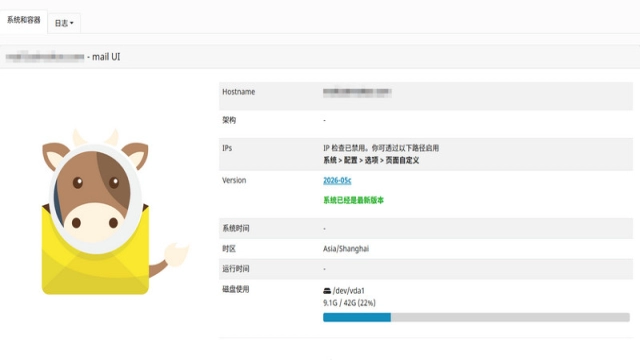Click the 9.1G / 42G (22%) usage text
The height and width of the screenshot is (360, 640).
pos(349,303)
